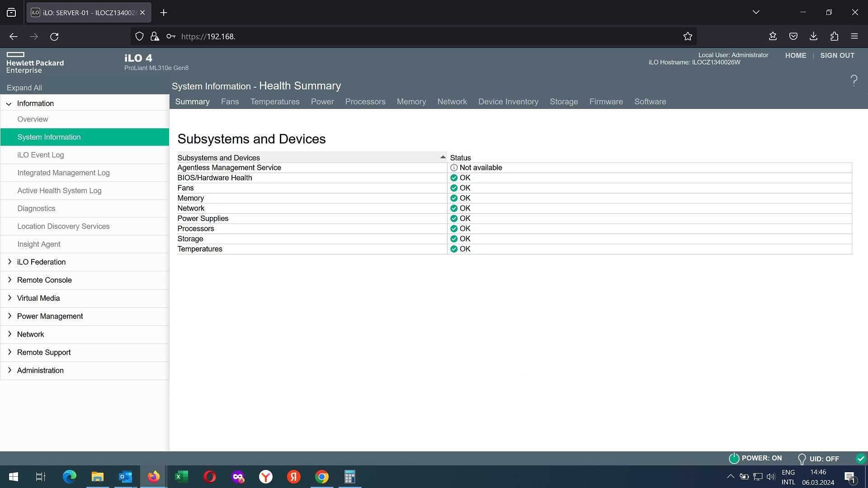Image resolution: width=868 pixels, height=488 pixels.
Task: Open the Windows notification center icon
Action: pos(849,477)
